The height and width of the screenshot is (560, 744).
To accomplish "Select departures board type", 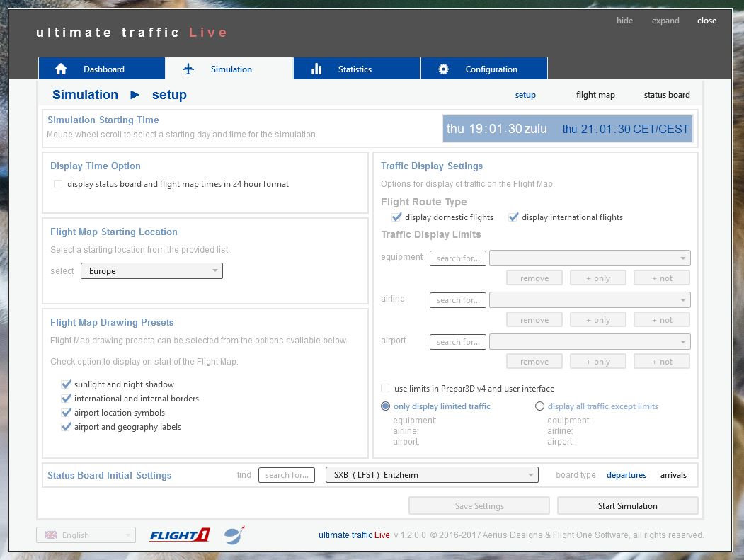I will [626, 475].
